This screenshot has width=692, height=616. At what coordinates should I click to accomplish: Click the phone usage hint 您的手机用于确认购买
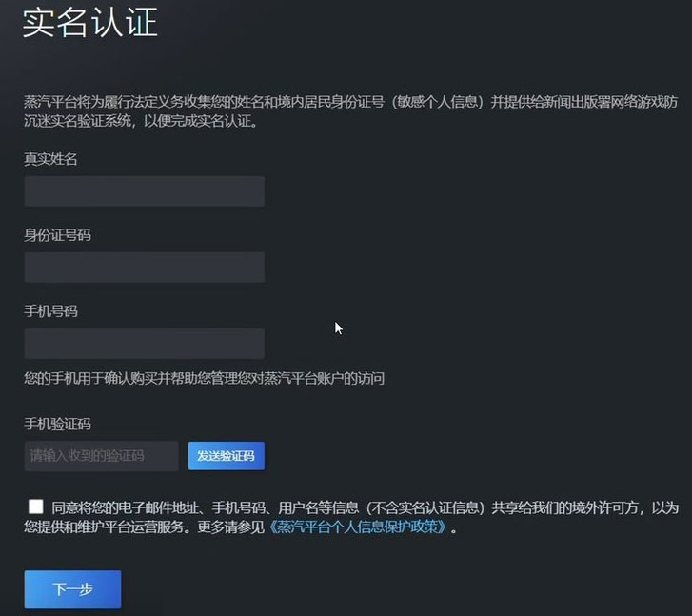204,378
